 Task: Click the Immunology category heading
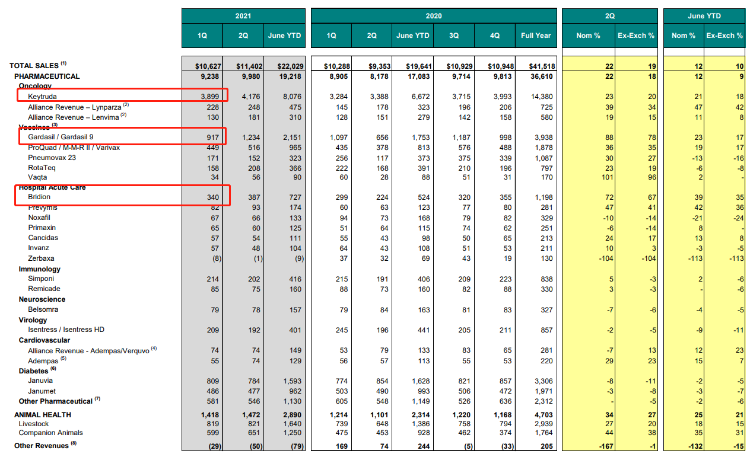click(39, 269)
